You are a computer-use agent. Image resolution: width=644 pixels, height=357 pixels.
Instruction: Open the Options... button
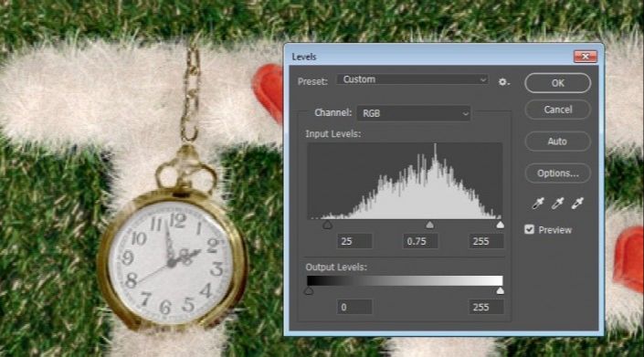(558, 173)
